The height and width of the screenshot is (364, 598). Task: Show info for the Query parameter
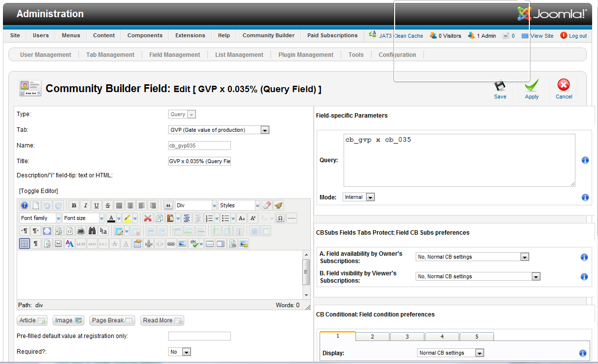pyautogui.click(x=585, y=160)
